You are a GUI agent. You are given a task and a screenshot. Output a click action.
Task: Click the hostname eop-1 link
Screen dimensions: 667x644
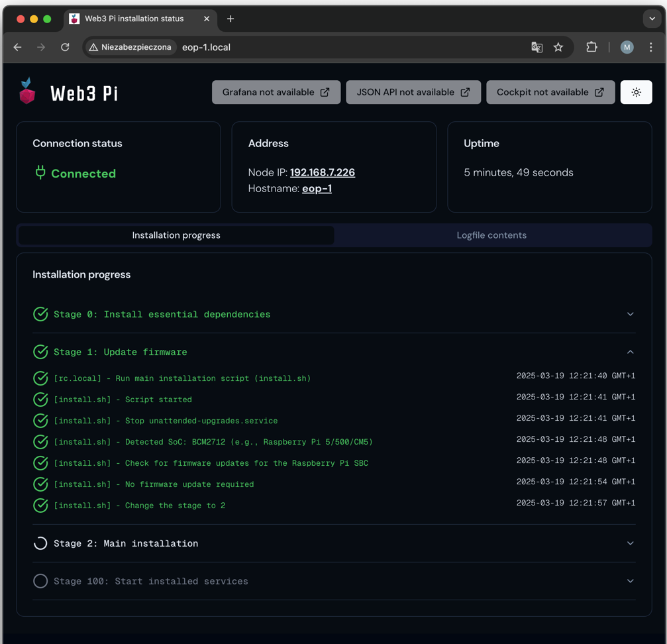pos(317,188)
